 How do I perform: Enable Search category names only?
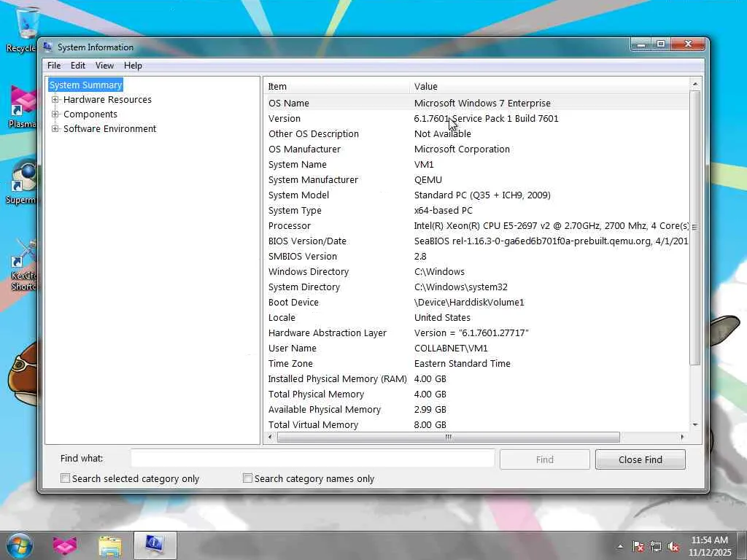click(x=247, y=478)
